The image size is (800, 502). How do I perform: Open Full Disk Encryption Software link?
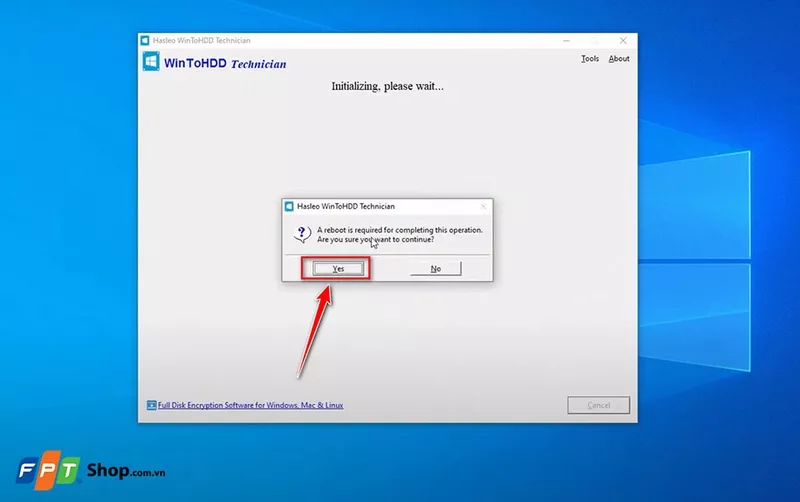point(251,405)
